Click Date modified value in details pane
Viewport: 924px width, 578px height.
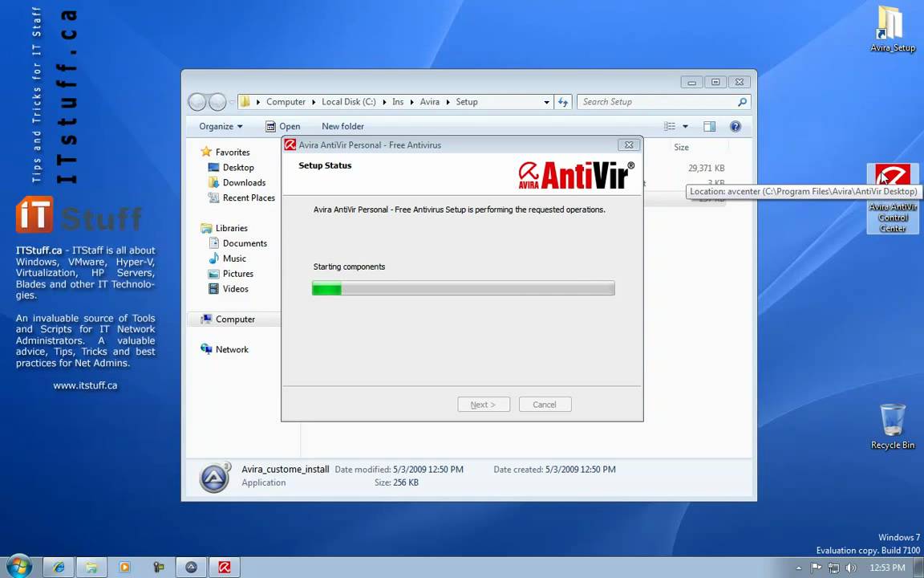[428, 470]
